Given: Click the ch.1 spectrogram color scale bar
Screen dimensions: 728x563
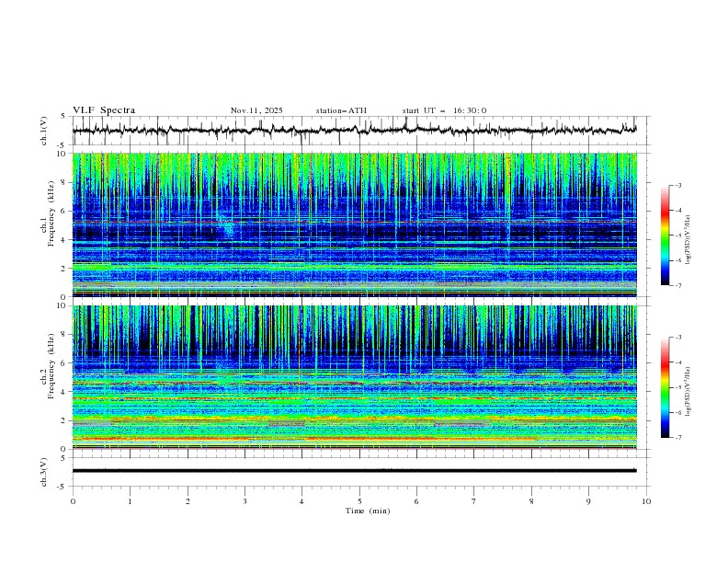Looking at the screenshot, I should click(665, 236).
